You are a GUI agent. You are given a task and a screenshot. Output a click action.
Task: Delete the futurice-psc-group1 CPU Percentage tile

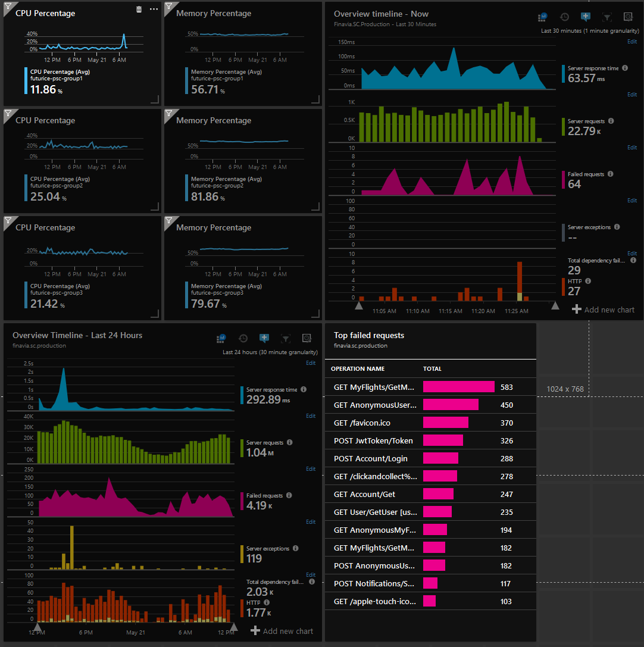click(x=139, y=10)
